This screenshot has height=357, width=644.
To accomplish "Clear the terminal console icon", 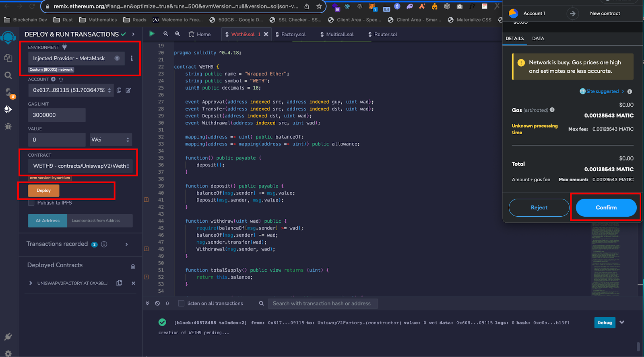I will (x=157, y=304).
